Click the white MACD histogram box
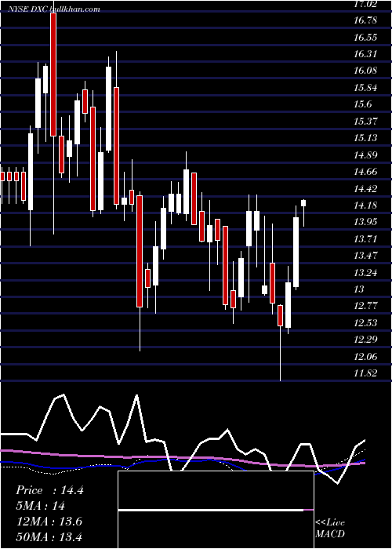 tap(216, 510)
